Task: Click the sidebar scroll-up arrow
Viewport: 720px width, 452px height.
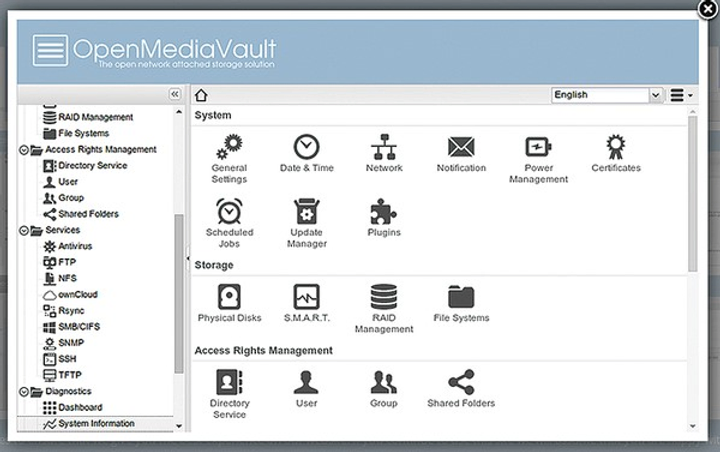Action: coord(179,112)
